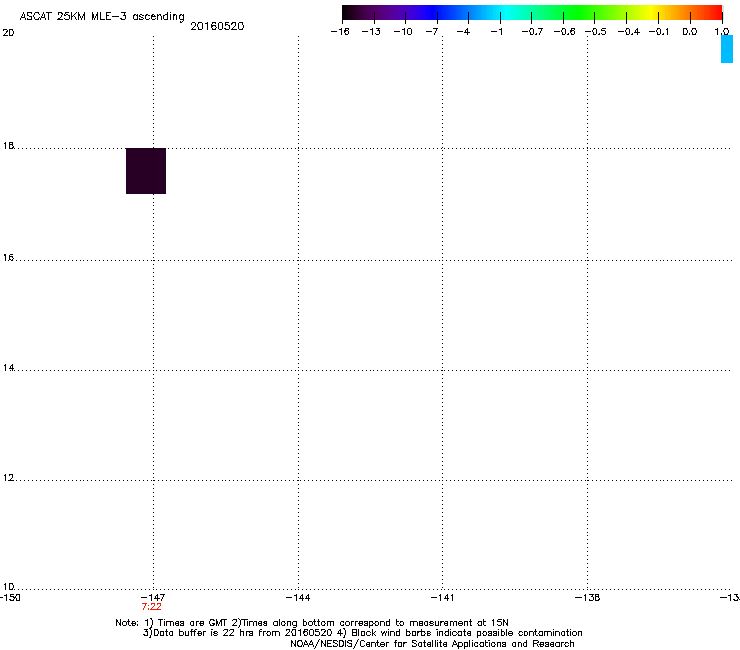Click the note 'Times are GMT' line

(312, 623)
